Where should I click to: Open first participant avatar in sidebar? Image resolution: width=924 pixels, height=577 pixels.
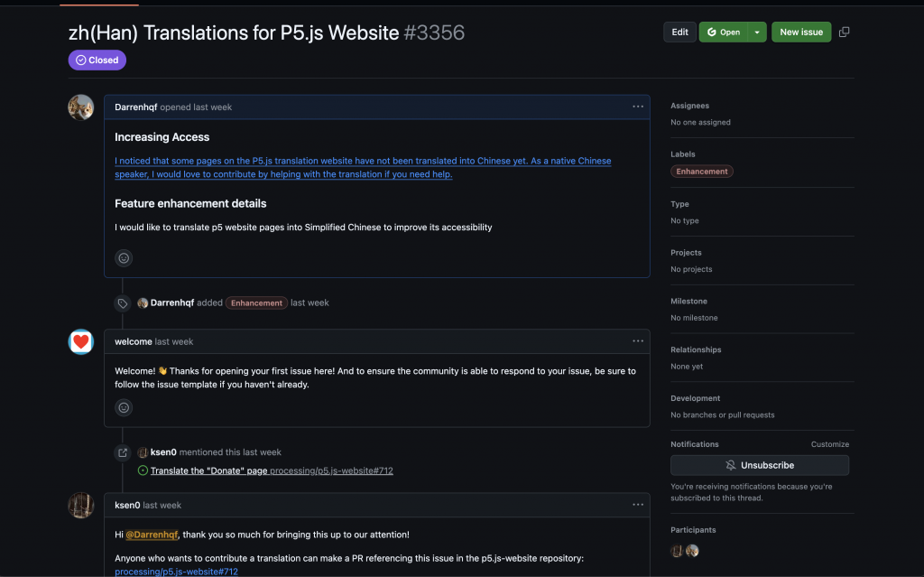pos(677,551)
